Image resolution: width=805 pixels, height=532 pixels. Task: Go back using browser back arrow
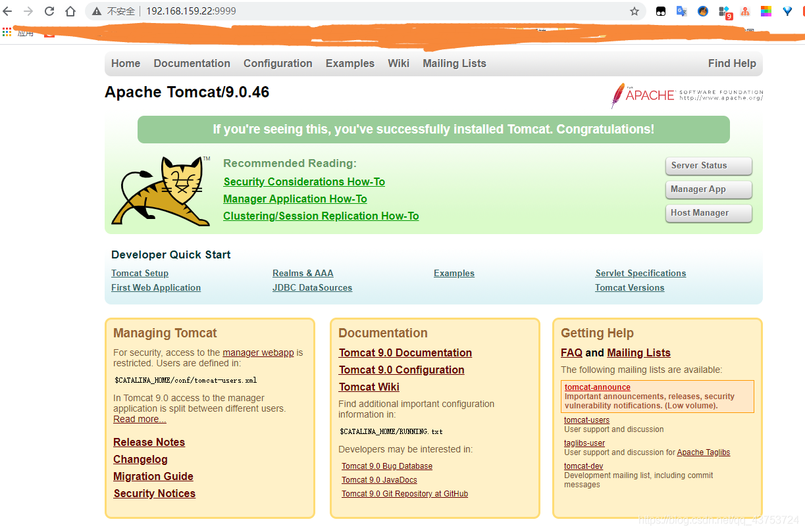[x=7, y=11]
